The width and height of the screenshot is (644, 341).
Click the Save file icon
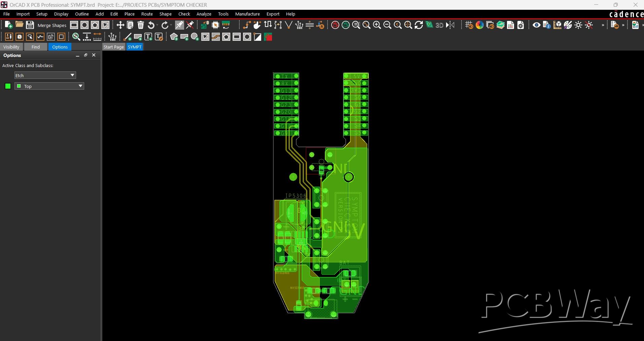30,25
